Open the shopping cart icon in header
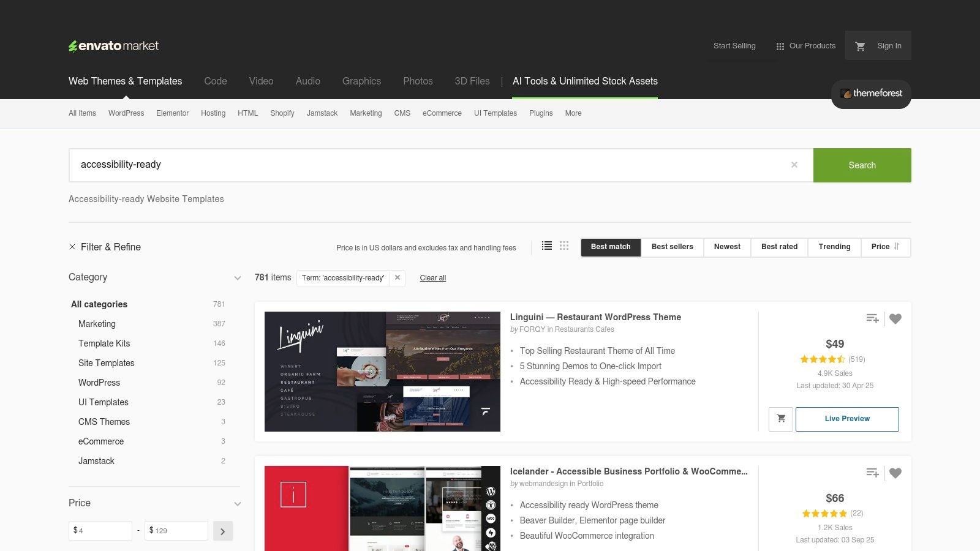The image size is (980, 551). point(860,46)
